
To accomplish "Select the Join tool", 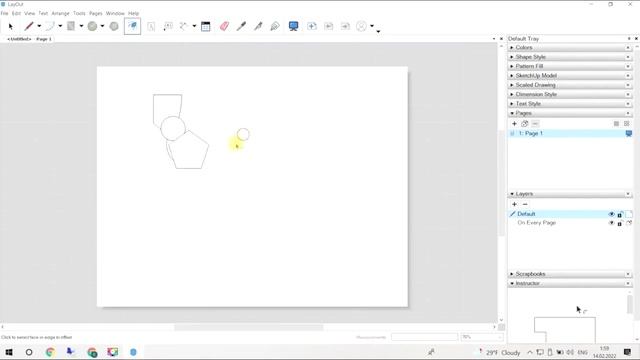I will pyautogui.click(x=275, y=27).
